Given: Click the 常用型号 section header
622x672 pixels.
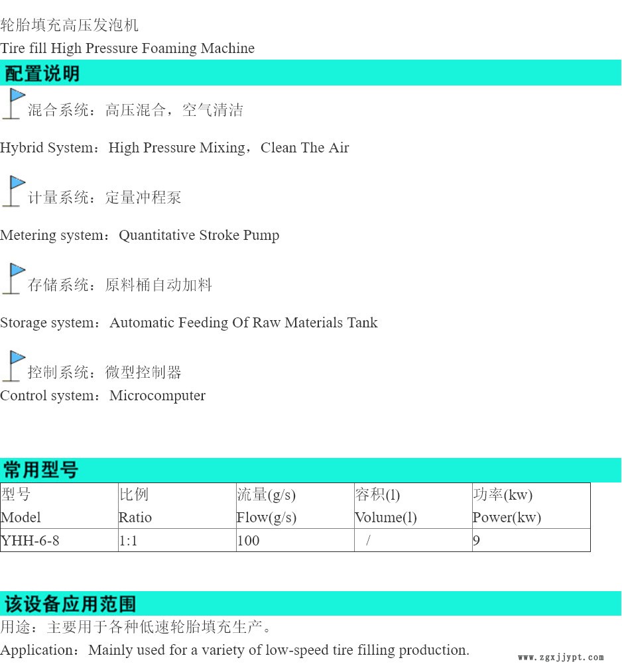Looking at the screenshot, I should click(41, 471).
